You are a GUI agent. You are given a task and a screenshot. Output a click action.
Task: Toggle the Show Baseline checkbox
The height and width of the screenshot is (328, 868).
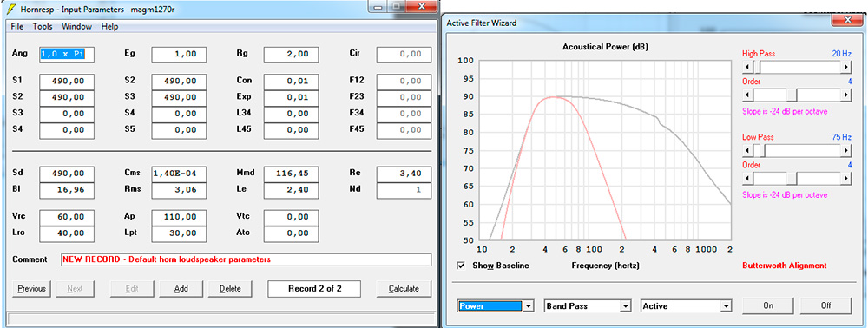click(x=461, y=266)
